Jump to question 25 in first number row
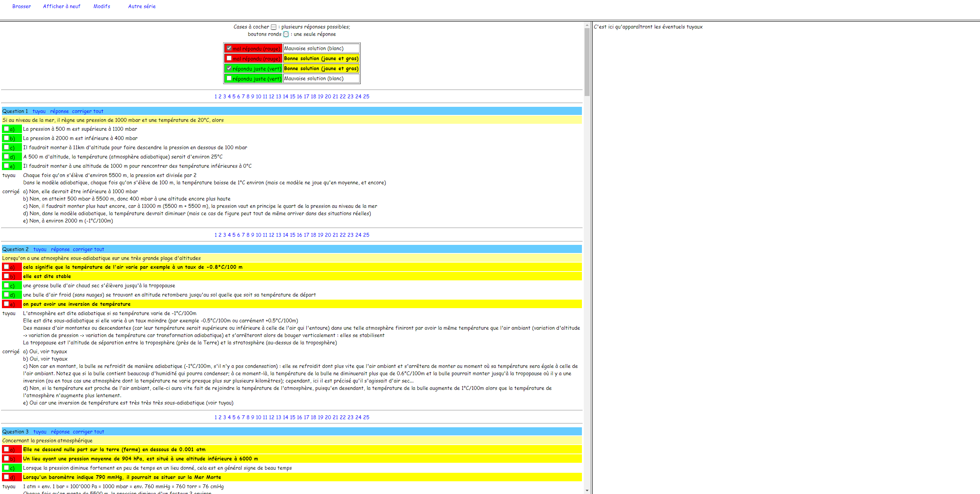This screenshot has height=494, width=980. click(x=366, y=96)
